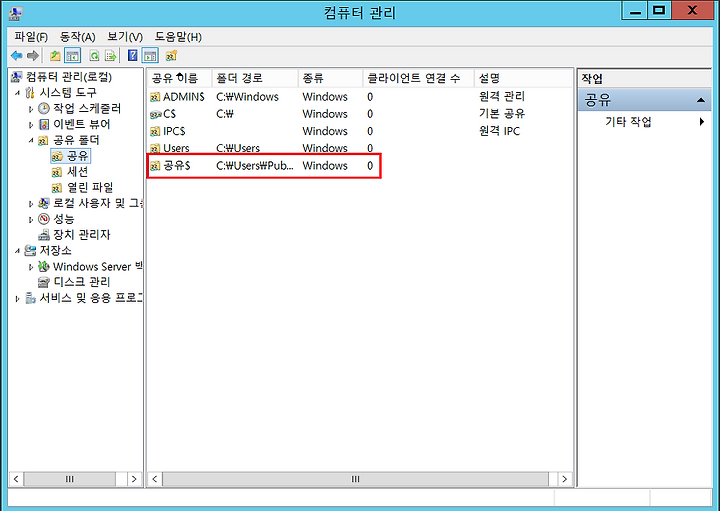The height and width of the screenshot is (511, 720).
Task: Click the Windows Server backup icon
Action: (x=44, y=266)
